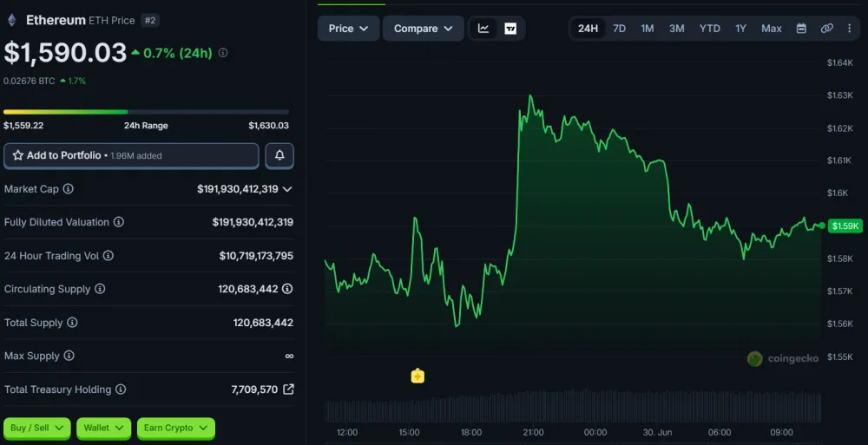Open Circulating Supply label info icon
Screen dimensions: 868x445
(x=100, y=289)
